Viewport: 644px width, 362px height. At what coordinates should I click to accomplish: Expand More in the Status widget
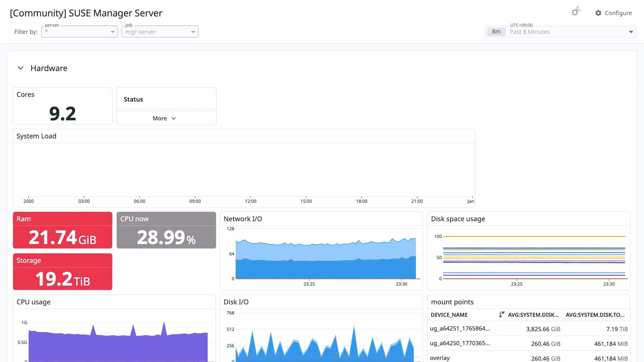click(x=164, y=118)
